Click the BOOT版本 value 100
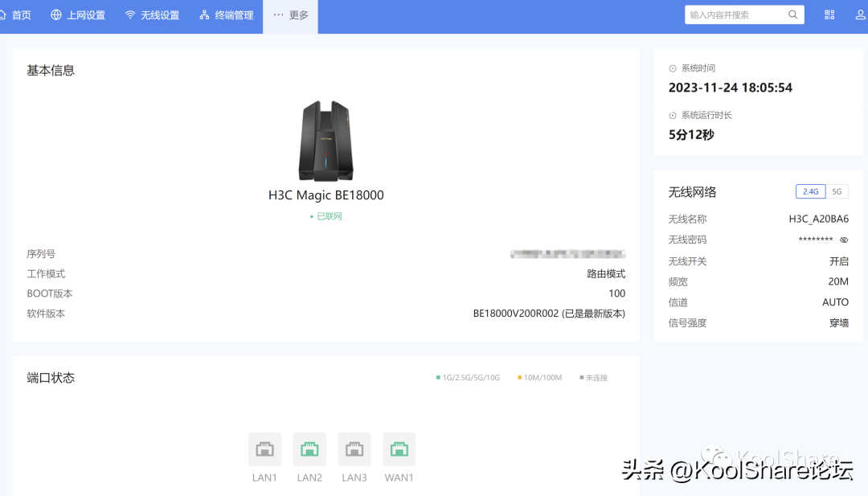Screen dimensions: 868x496 tap(617, 293)
